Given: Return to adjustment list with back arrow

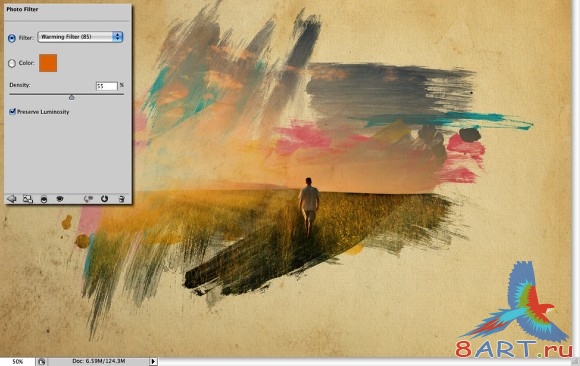Looking at the screenshot, I should pyautogui.click(x=12, y=199).
